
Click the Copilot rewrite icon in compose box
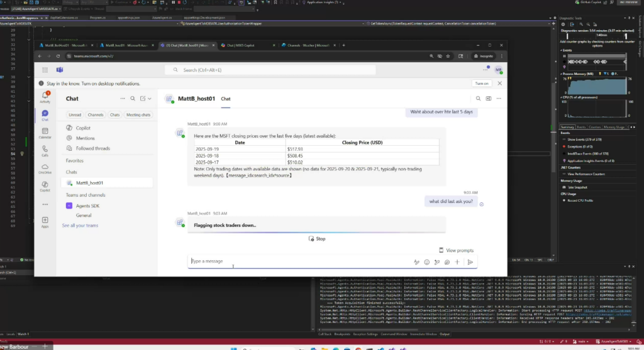[437, 262]
